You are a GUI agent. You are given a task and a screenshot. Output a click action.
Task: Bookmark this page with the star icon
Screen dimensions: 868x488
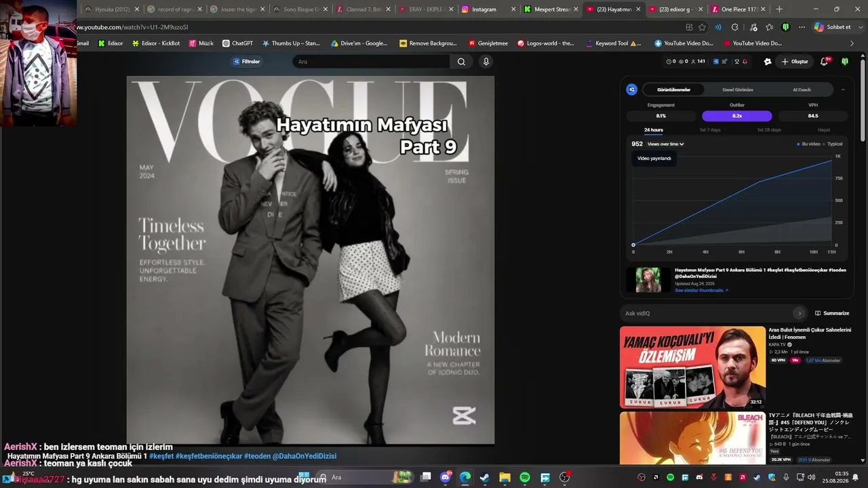coord(703,27)
